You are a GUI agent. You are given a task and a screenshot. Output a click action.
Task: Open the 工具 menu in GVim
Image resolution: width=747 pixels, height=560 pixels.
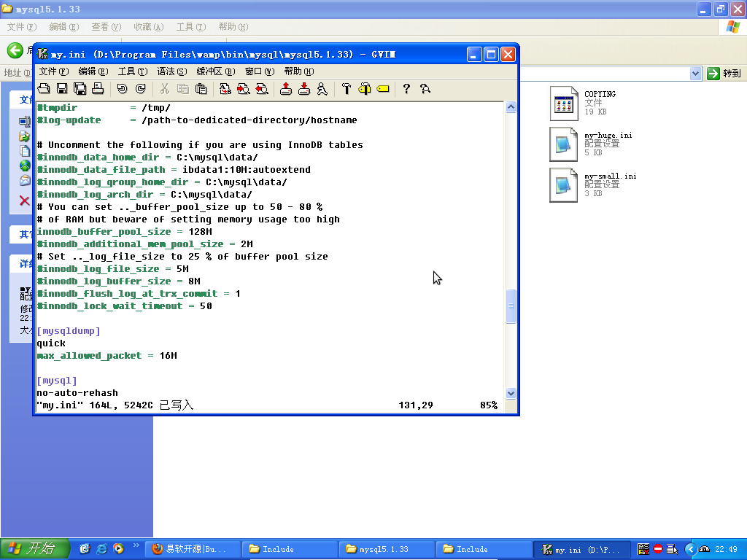[133, 71]
